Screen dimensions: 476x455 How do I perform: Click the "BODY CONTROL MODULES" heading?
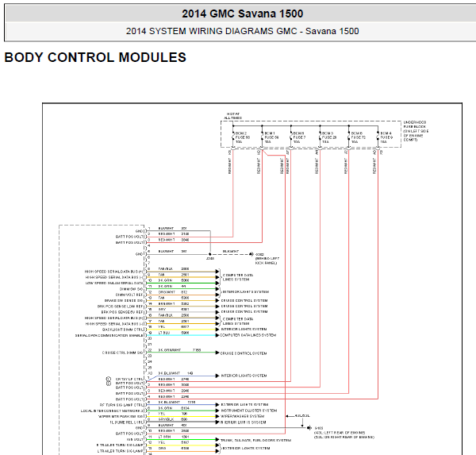[x=95, y=57]
